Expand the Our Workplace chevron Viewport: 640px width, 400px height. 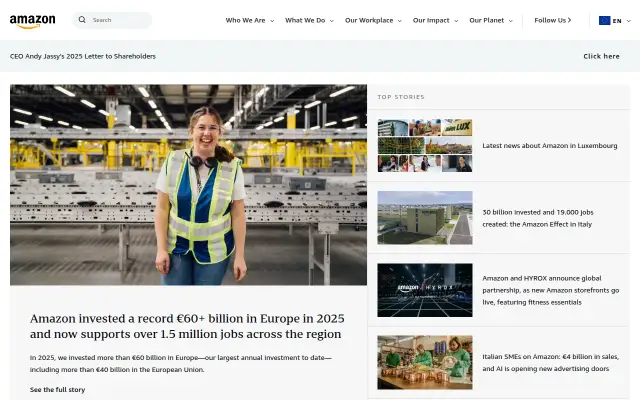pyautogui.click(x=400, y=21)
